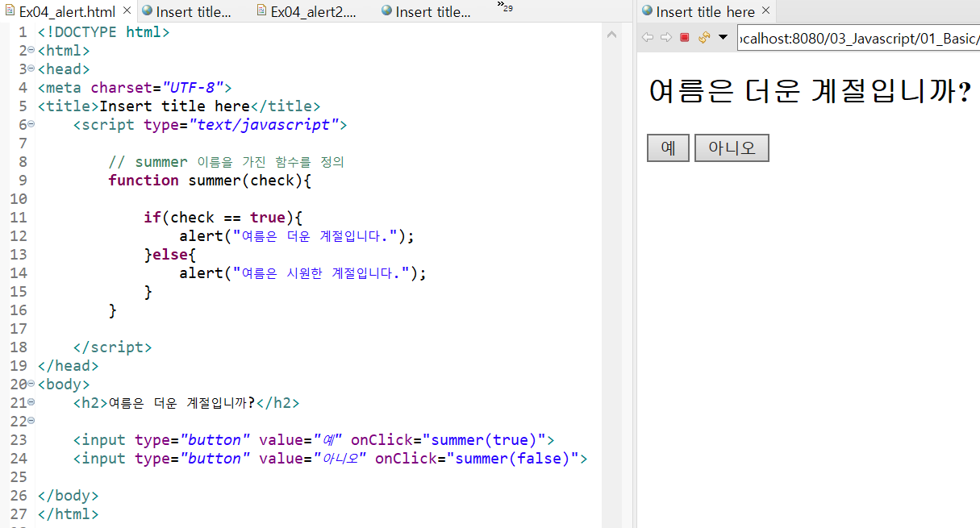980x528 pixels.
Task: Click the if(check == true){ line
Action: coord(223,218)
